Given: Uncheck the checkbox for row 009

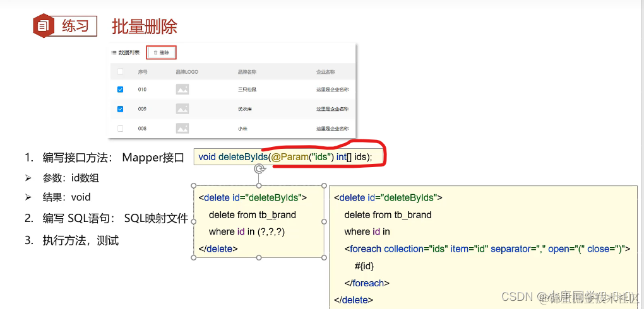Looking at the screenshot, I should [x=121, y=108].
